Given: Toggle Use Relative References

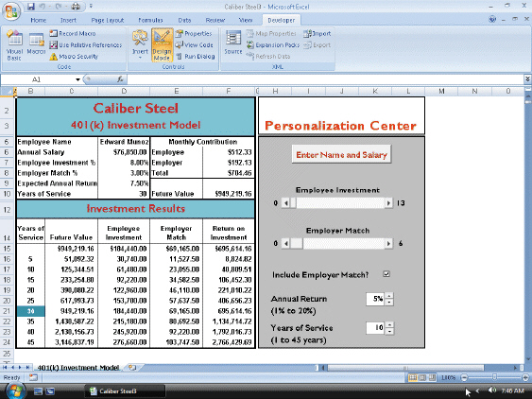Looking at the screenshot, I should point(86,44).
